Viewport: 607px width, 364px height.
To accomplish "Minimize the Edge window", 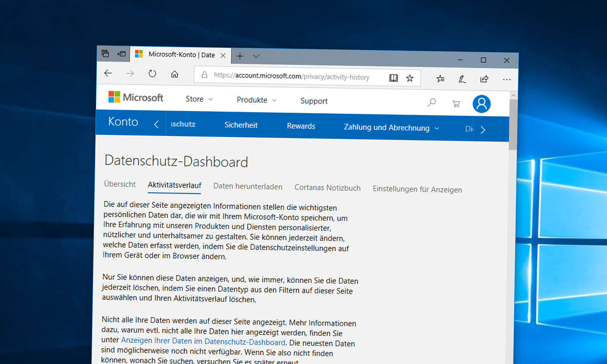I will 460,60.
